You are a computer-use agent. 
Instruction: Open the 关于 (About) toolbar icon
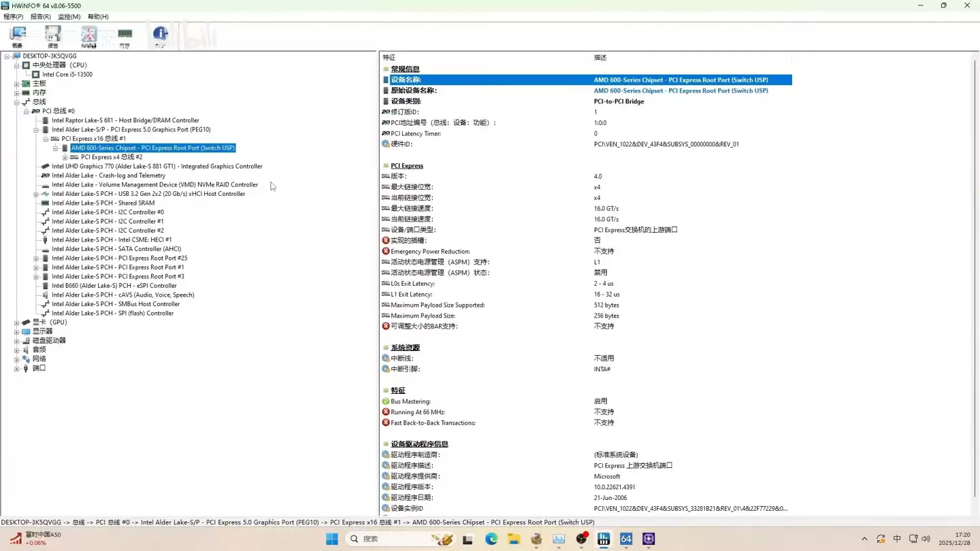(x=160, y=34)
